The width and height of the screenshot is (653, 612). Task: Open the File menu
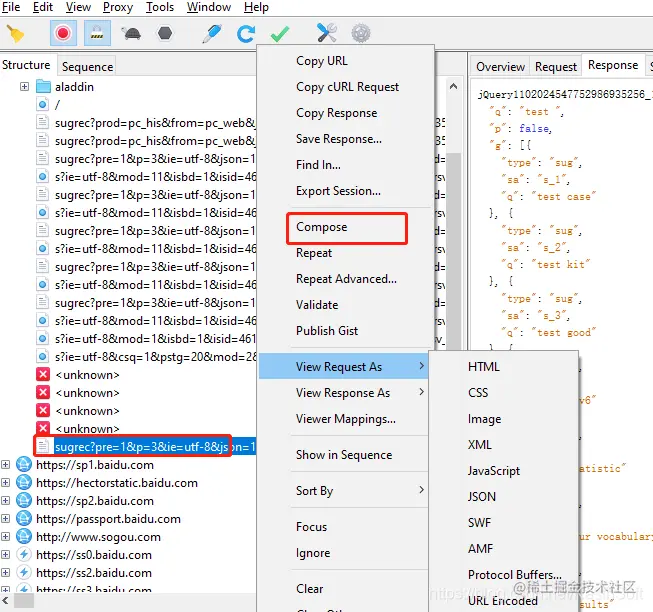(x=11, y=7)
